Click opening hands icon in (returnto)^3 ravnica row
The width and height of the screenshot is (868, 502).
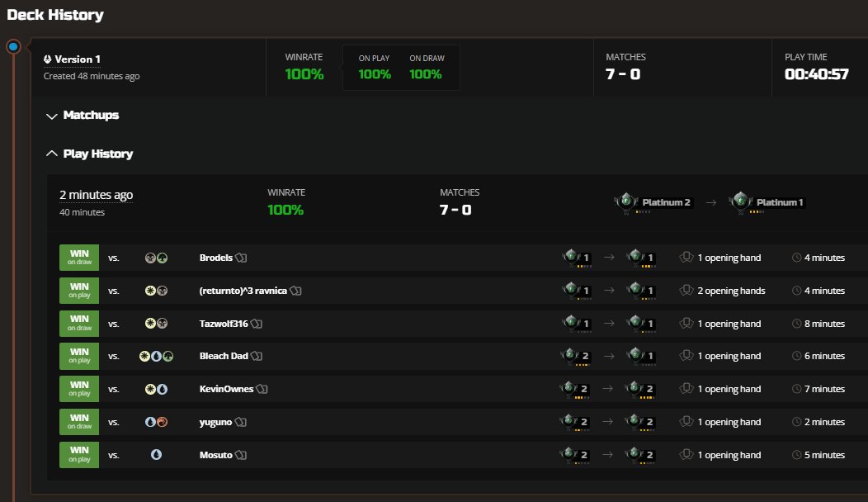(x=686, y=291)
